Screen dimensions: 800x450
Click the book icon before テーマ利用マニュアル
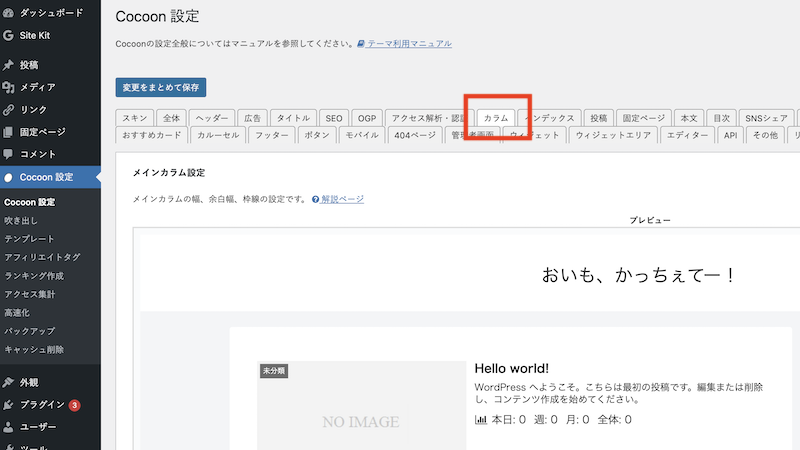pos(361,44)
